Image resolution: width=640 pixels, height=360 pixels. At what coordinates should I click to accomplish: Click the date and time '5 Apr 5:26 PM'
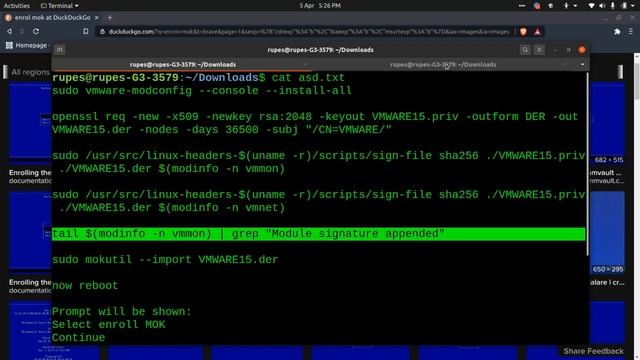point(320,6)
